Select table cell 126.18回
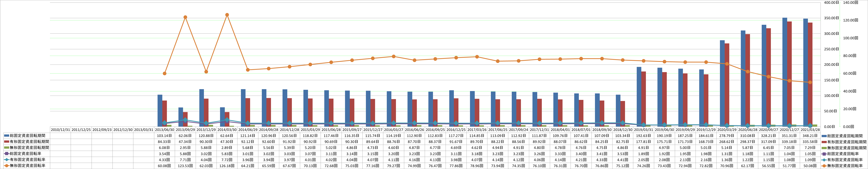 tap(227, 166)
